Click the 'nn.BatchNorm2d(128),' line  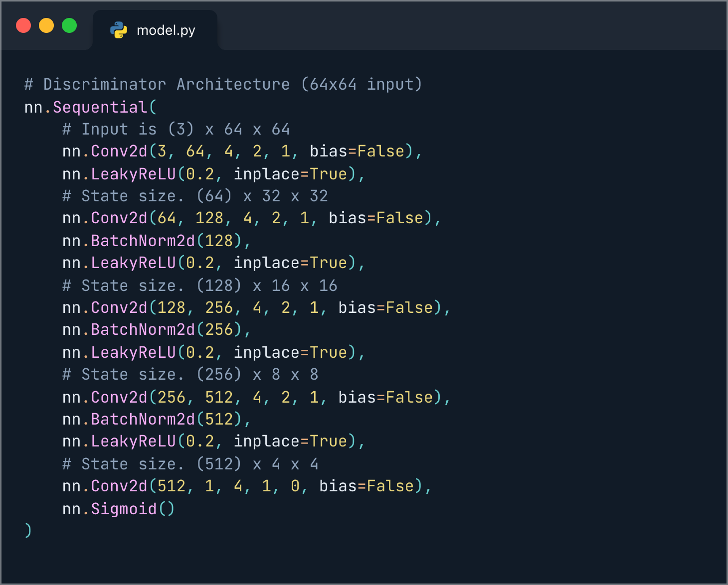pyautogui.click(x=157, y=241)
